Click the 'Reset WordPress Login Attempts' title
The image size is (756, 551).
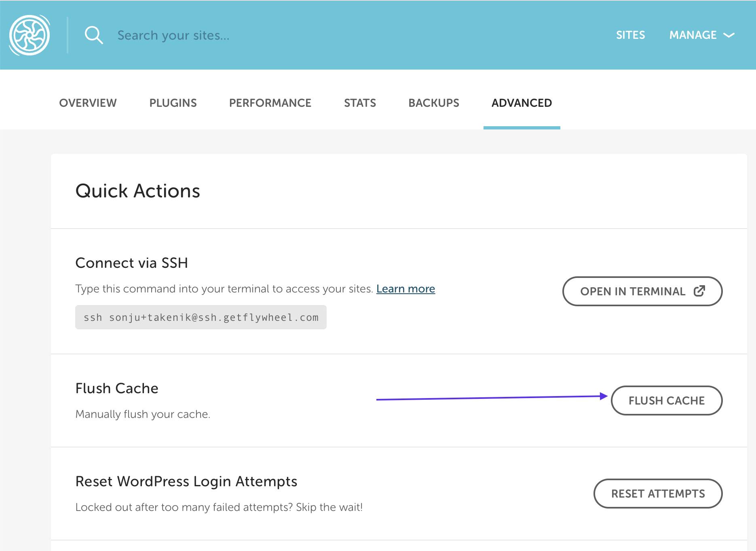click(186, 481)
